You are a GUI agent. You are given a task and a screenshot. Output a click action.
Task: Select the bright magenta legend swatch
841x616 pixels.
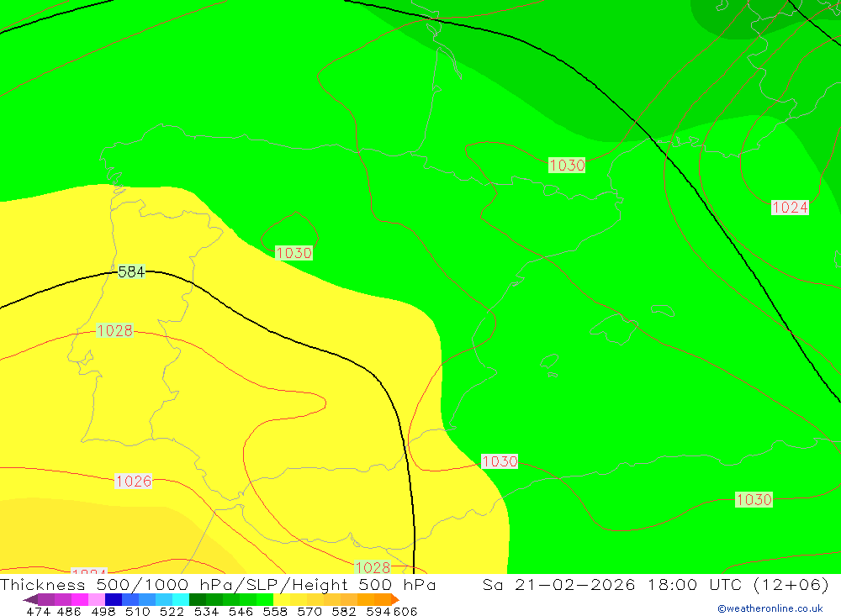tap(78, 599)
